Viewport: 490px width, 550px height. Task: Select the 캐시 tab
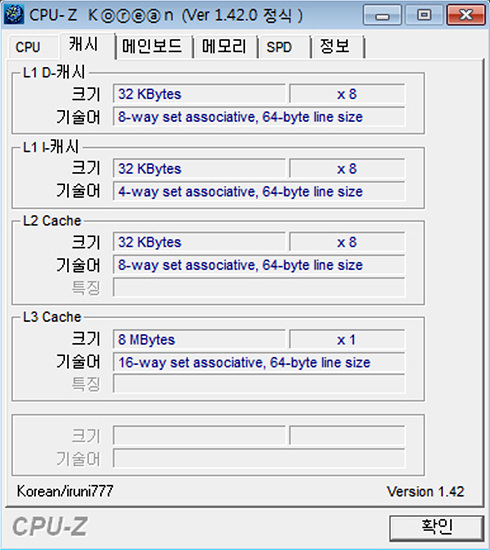[x=87, y=45]
